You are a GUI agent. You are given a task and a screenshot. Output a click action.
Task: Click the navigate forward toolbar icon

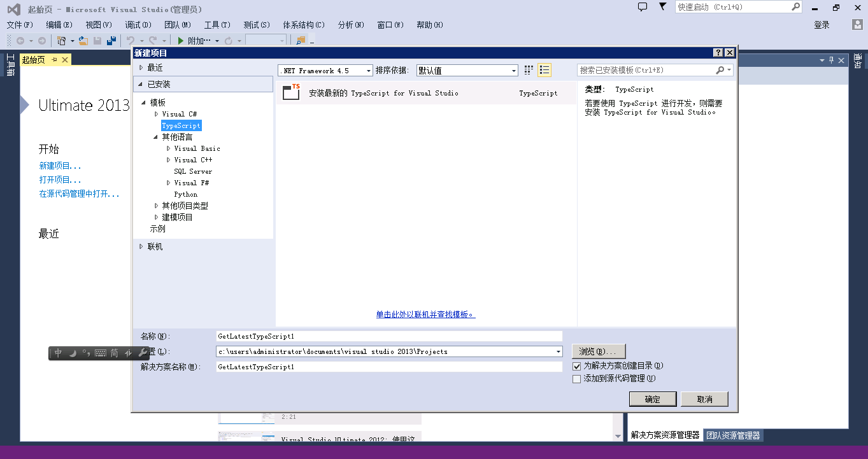[x=42, y=41]
